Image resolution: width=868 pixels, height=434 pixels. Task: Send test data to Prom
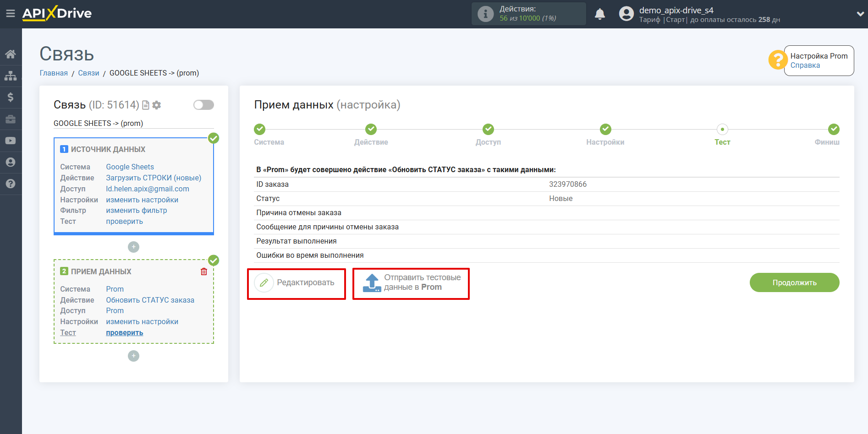[411, 283]
